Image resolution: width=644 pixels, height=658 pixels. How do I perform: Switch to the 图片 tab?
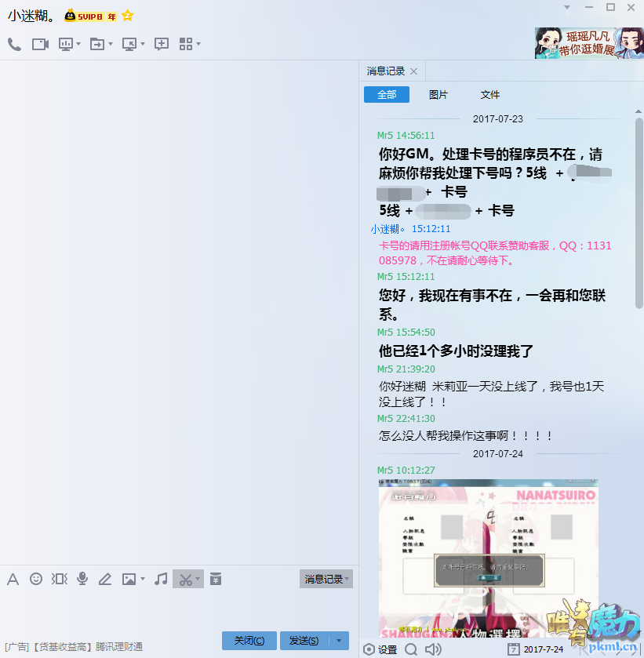click(x=438, y=95)
